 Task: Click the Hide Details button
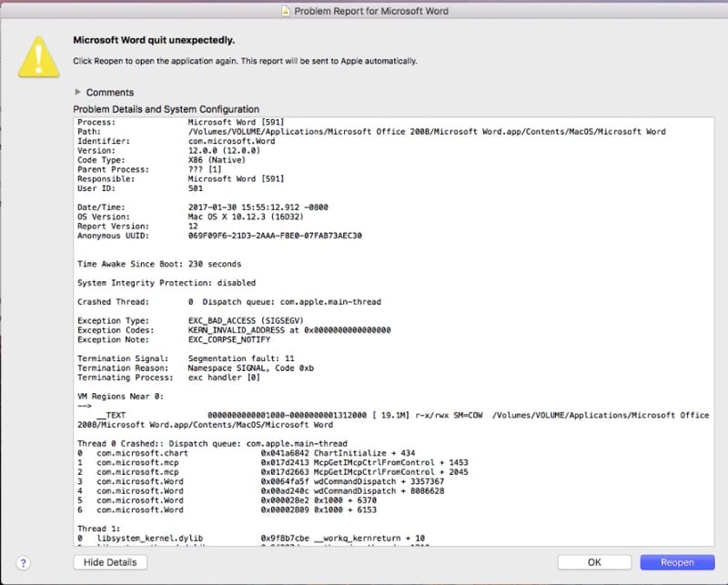[109, 562]
